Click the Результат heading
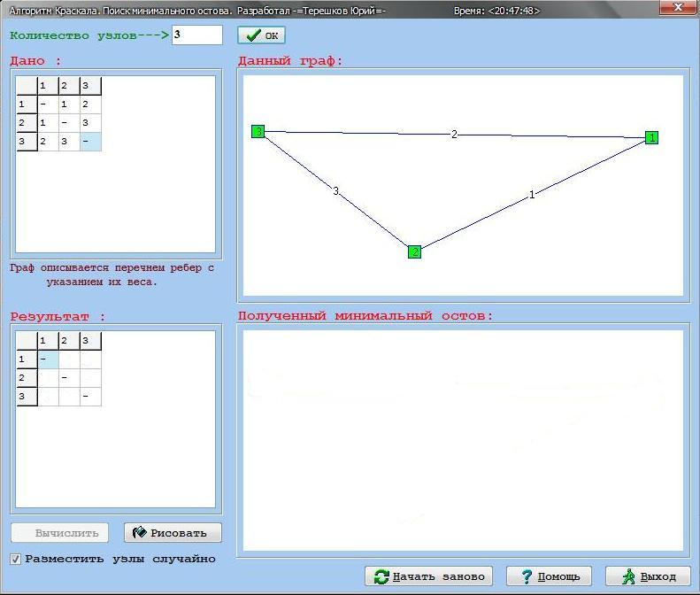The image size is (700, 595). point(58,317)
